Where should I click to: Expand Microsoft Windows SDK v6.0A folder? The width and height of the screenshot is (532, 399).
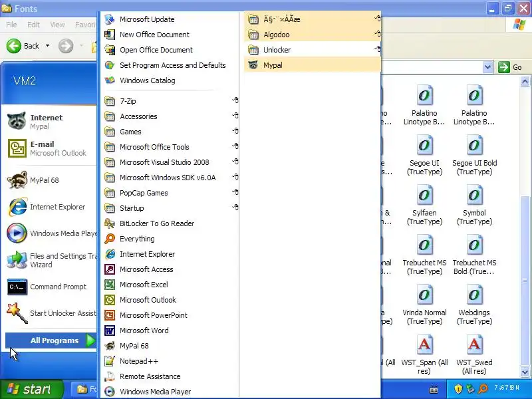pos(170,178)
